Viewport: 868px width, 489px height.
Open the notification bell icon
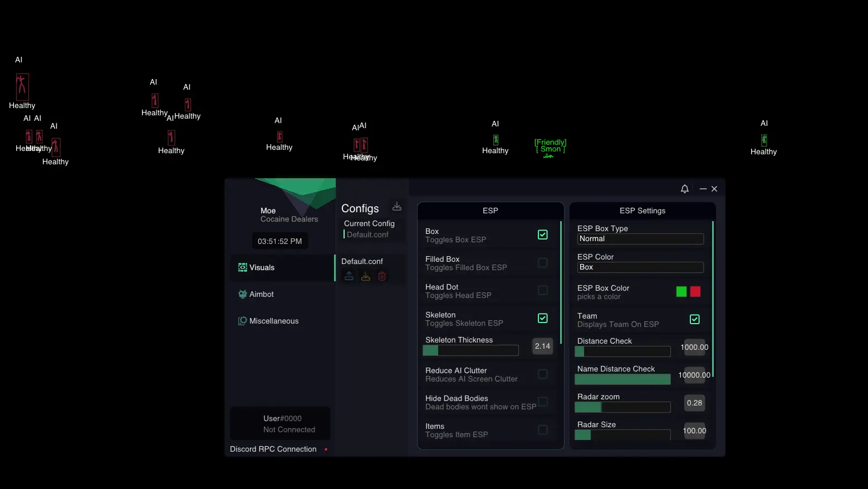pyautogui.click(x=684, y=188)
